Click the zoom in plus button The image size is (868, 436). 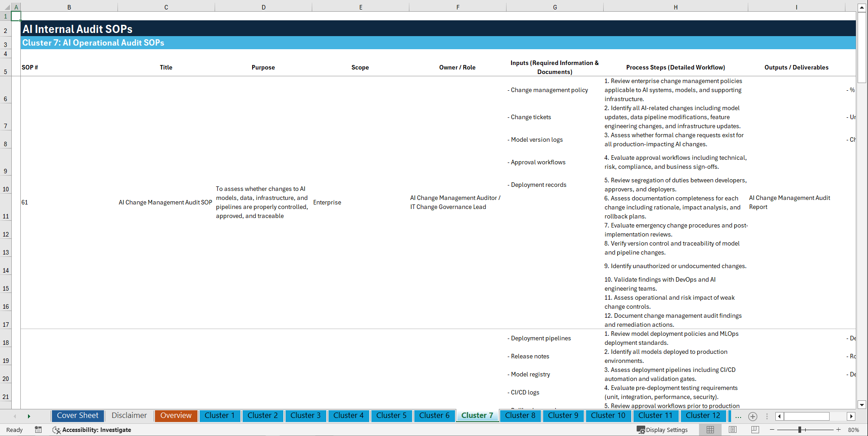tap(838, 430)
